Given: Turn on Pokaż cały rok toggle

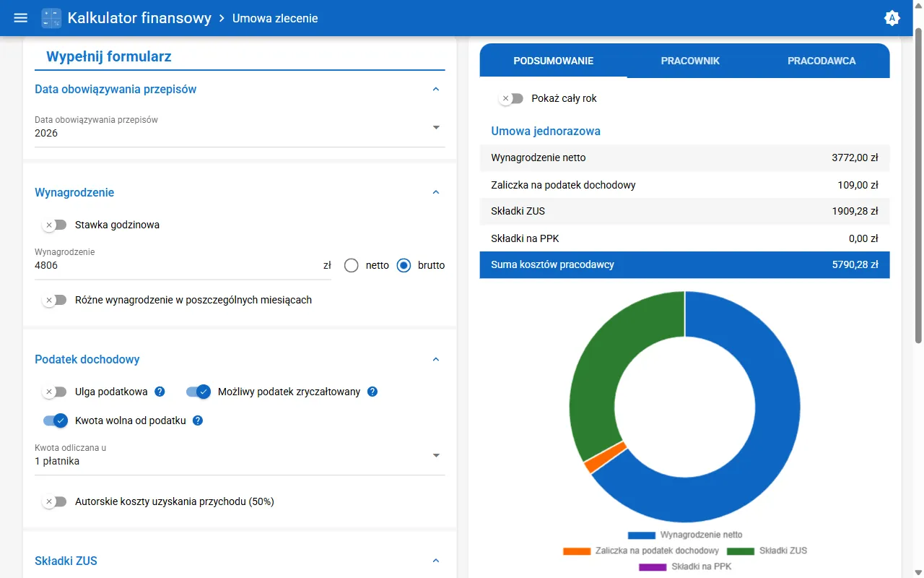Looking at the screenshot, I should (511, 98).
